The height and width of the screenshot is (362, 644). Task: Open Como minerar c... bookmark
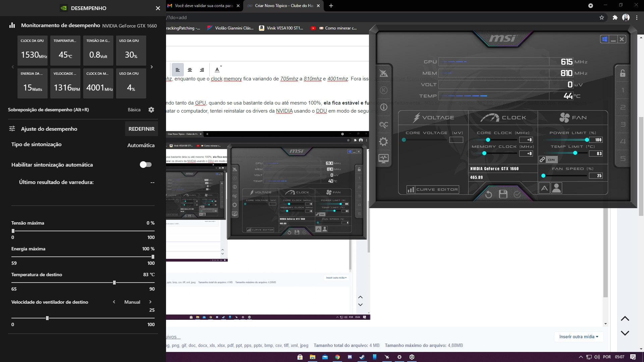(x=338, y=28)
